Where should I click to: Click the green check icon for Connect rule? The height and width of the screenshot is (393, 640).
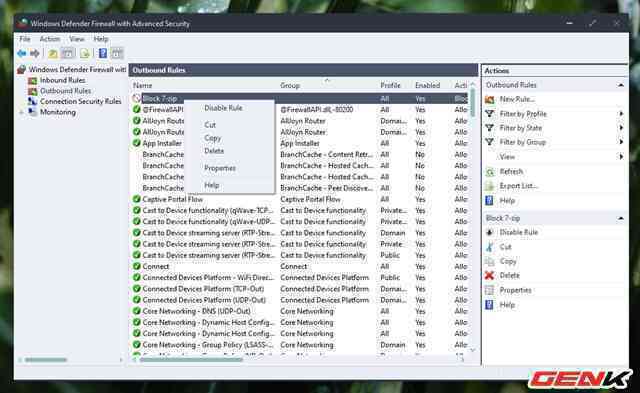pos(137,266)
